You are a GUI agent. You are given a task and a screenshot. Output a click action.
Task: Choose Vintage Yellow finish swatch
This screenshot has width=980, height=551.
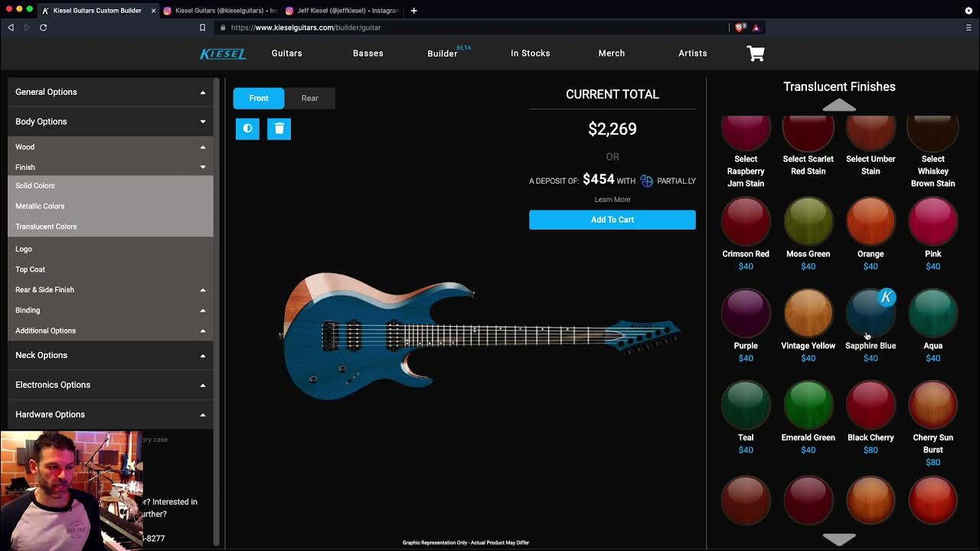point(808,313)
